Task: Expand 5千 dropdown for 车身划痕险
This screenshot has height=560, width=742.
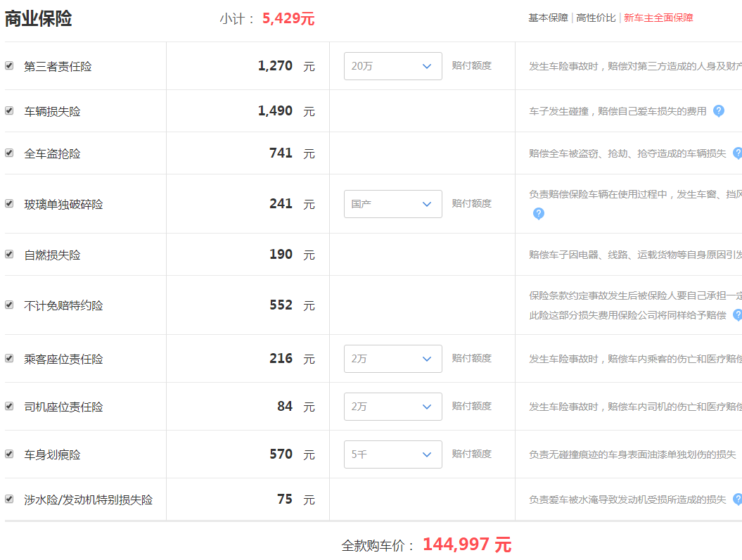Action: (x=392, y=454)
